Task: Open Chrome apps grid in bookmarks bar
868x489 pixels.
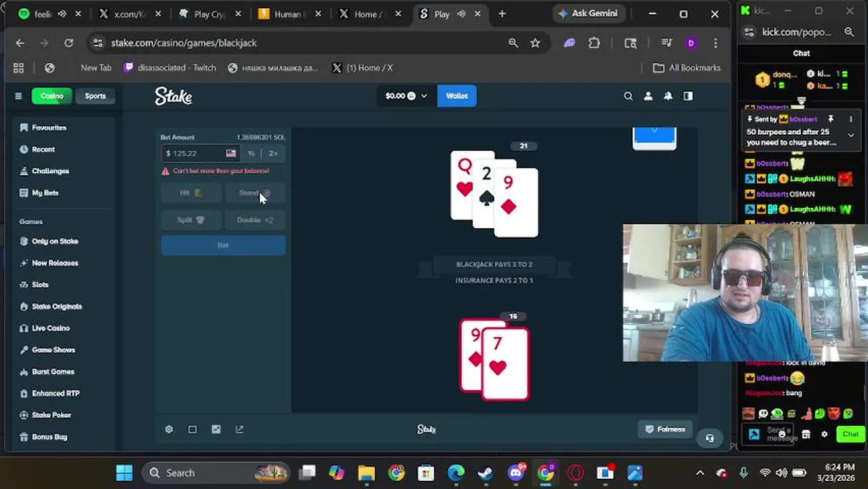Action: coord(18,68)
